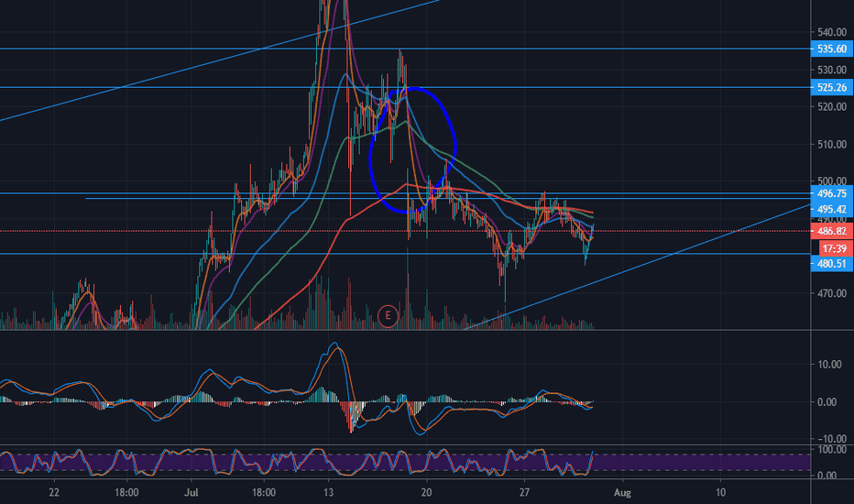This screenshot has width=854, height=504.
Task: Select the 535.60 horizontal line price label
Action: (832, 49)
